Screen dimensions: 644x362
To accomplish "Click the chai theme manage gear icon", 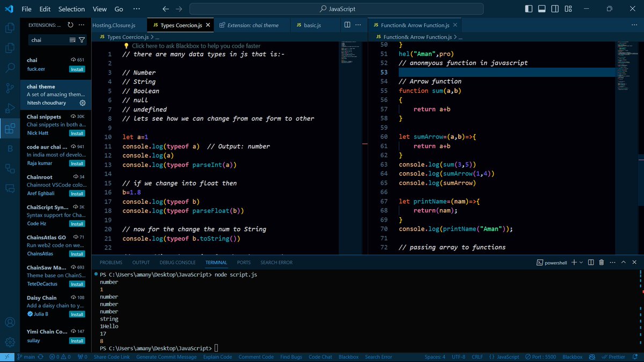I will point(83,102).
